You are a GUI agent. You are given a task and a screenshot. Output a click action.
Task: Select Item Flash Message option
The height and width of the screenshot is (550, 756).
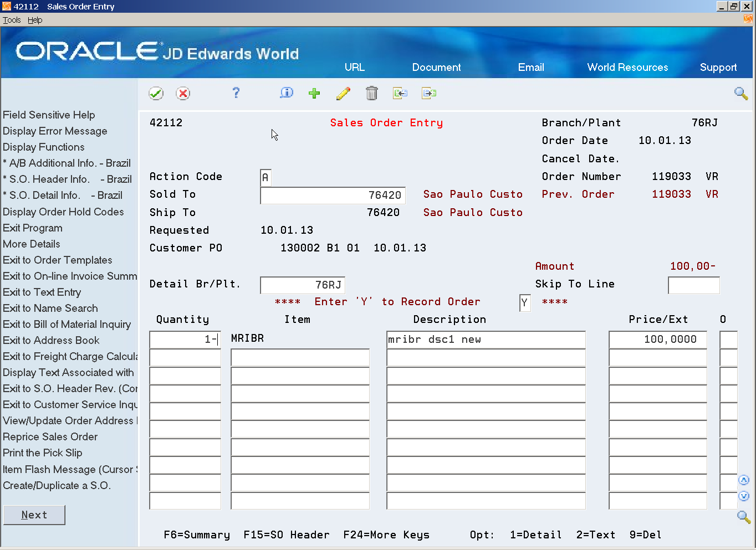point(70,469)
